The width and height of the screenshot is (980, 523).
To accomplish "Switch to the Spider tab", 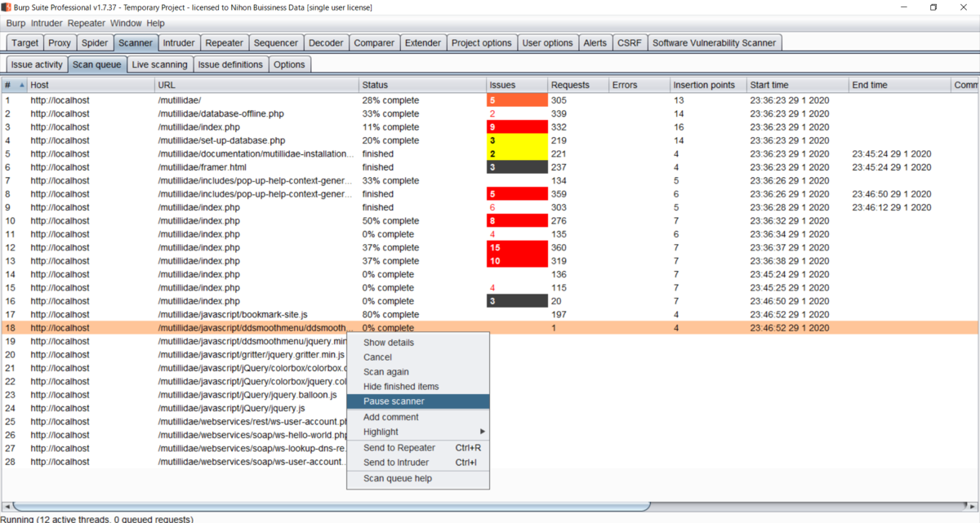I will pyautogui.click(x=95, y=42).
